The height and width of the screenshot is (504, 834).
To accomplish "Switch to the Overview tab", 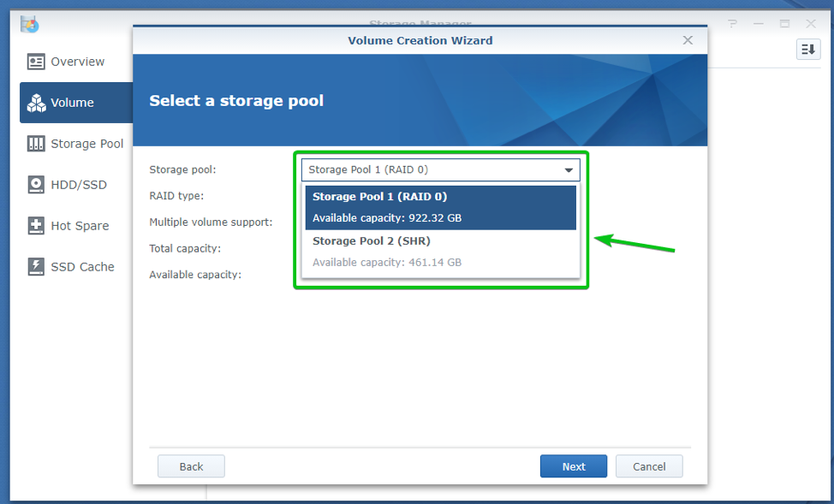I will (77, 62).
